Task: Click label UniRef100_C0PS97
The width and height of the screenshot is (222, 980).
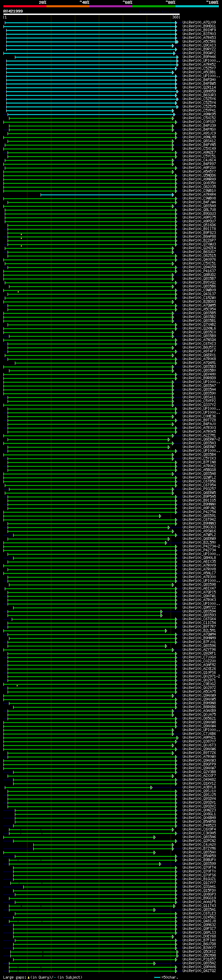Action: click(x=199, y=122)
